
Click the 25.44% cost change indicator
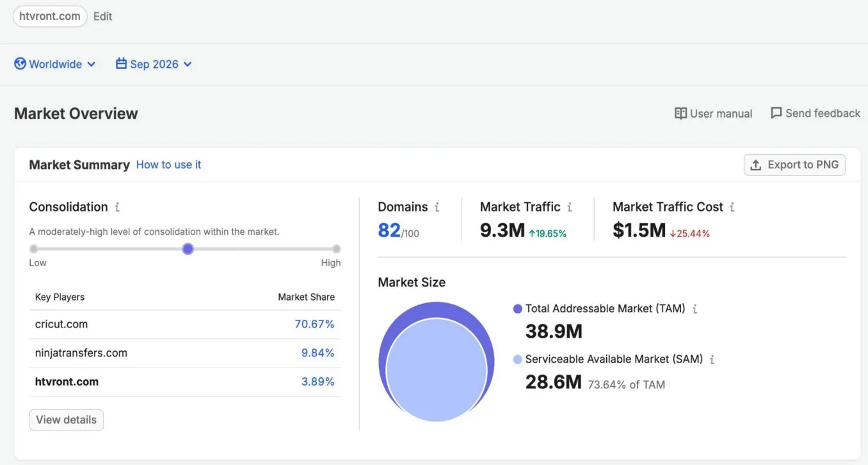pyautogui.click(x=690, y=234)
